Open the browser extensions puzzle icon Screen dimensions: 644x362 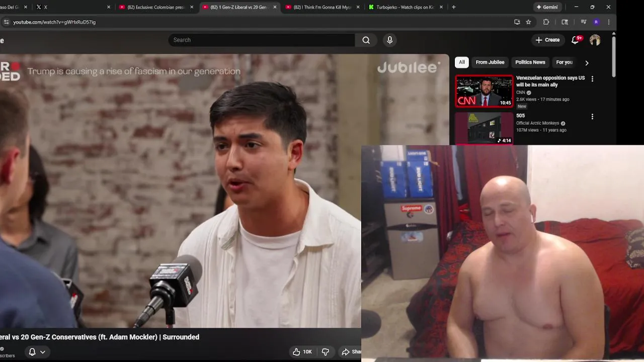[546, 22]
